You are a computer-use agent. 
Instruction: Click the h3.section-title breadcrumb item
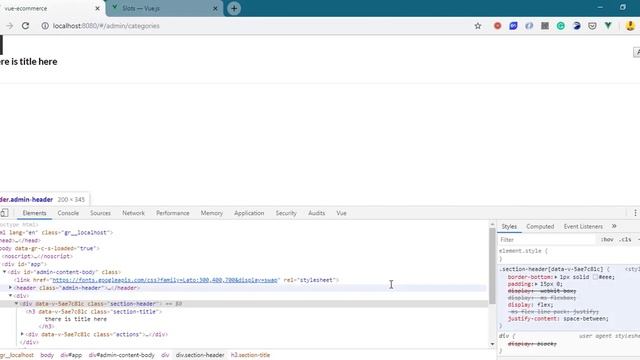pos(250,355)
